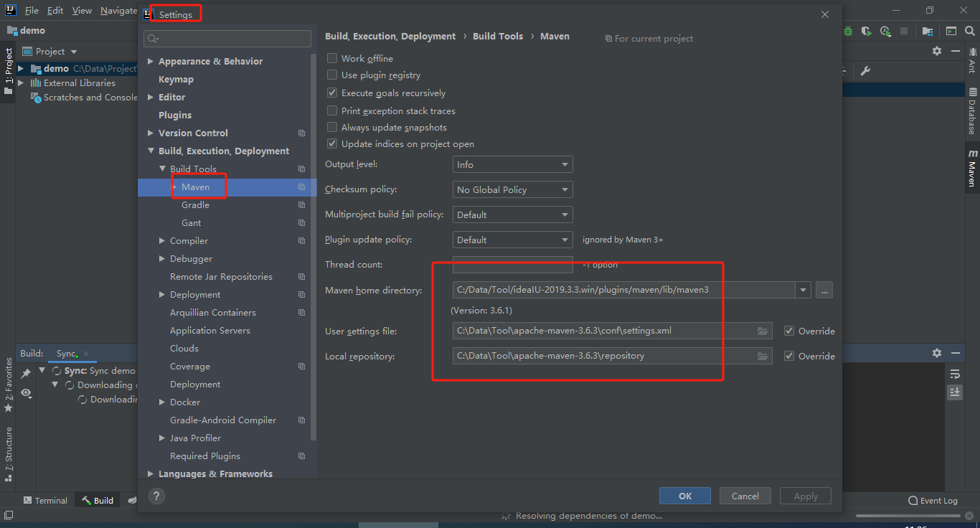Click tool windows toggle icon in status bar
980x528 pixels.
[9, 515]
